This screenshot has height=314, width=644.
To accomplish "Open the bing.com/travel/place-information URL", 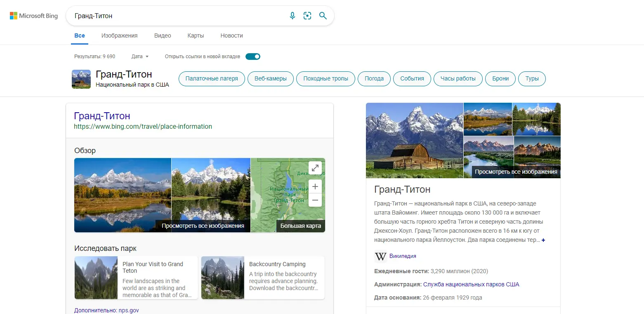I will tap(143, 127).
